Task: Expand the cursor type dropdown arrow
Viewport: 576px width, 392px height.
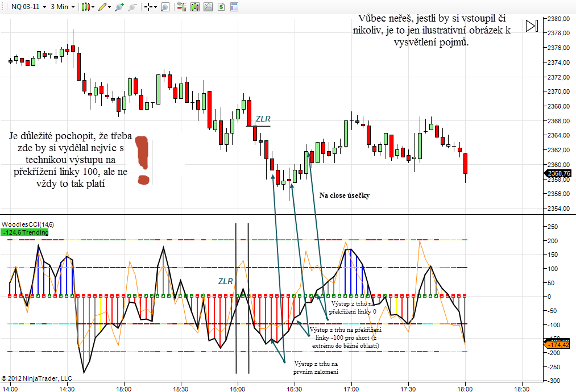Action: [155, 7]
